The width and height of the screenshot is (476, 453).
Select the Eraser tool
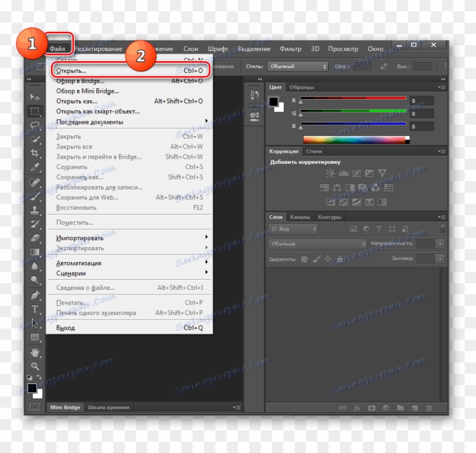click(x=35, y=238)
